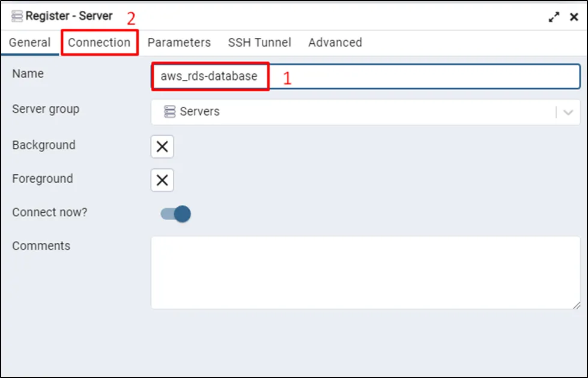Click the Connect now? label

click(49, 212)
